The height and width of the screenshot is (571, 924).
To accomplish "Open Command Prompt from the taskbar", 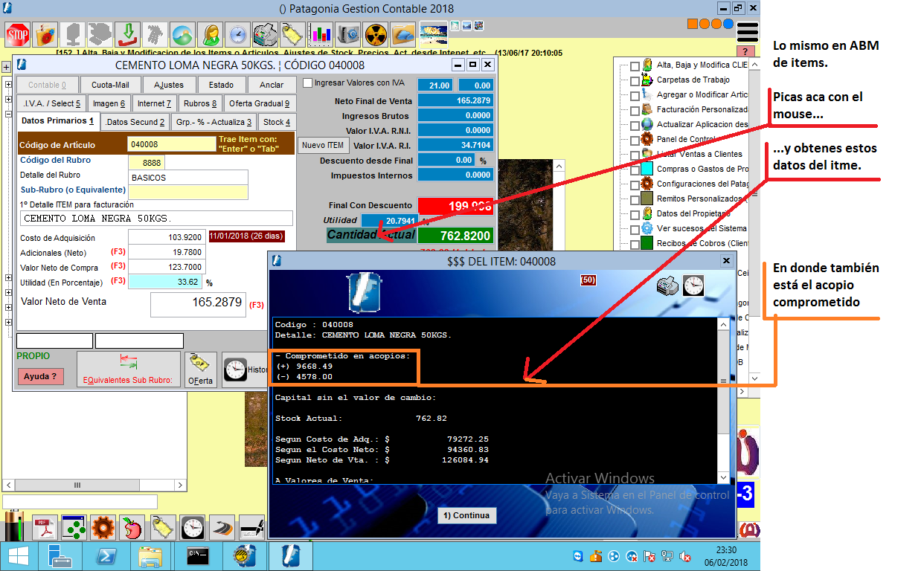I will [199, 556].
